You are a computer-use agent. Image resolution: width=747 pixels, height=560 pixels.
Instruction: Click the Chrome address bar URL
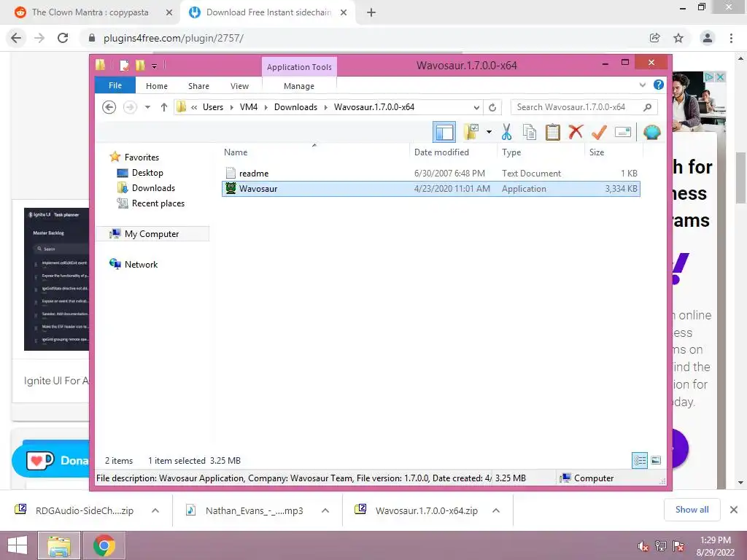(x=174, y=38)
